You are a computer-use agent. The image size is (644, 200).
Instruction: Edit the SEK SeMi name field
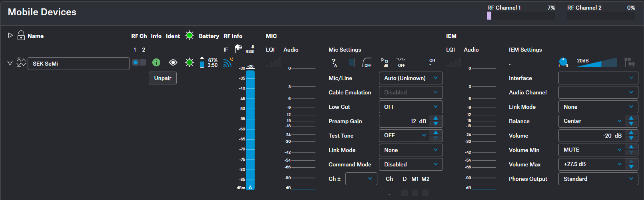pyautogui.click(x=78, y=64)
